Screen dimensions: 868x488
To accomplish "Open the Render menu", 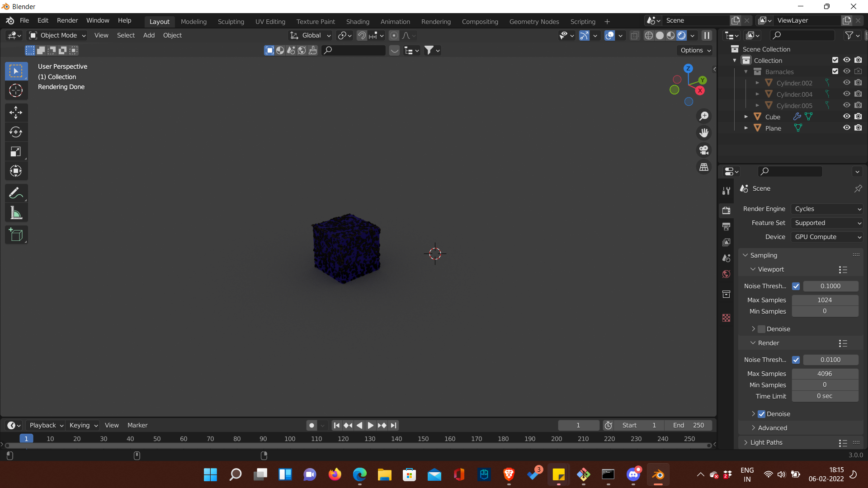I will click(x=67, y=20).
